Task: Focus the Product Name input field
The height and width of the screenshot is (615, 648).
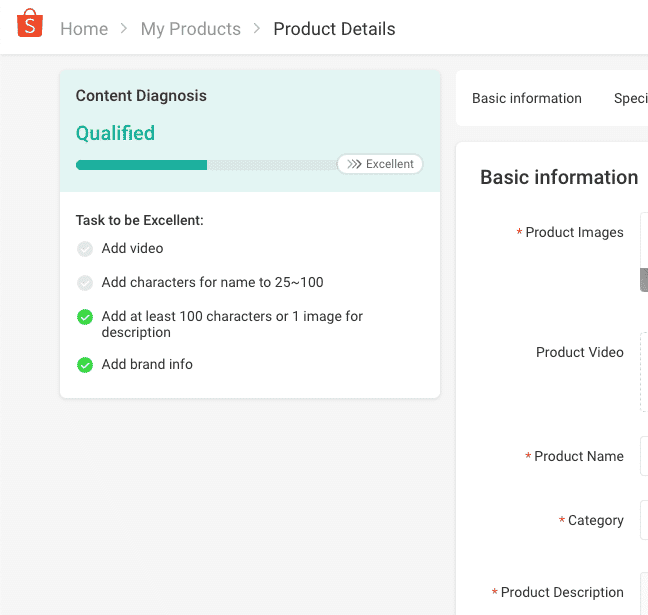Action: [643, 456]
